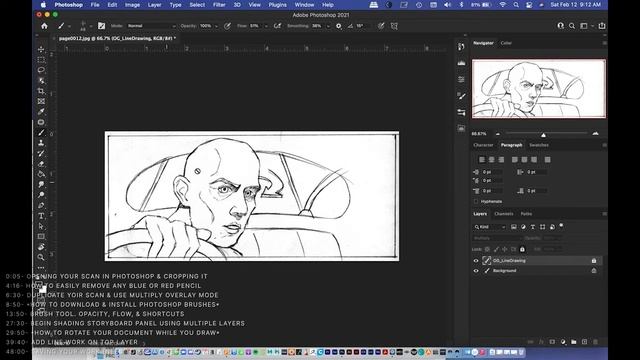
Task: Select the Zoom tool in the toolbar
Action: 41,257
